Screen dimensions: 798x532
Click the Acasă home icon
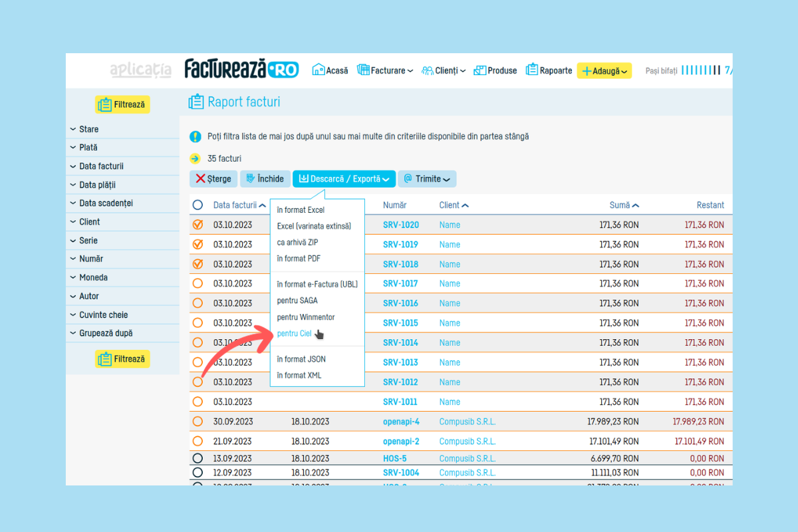(x=319, y=70)
